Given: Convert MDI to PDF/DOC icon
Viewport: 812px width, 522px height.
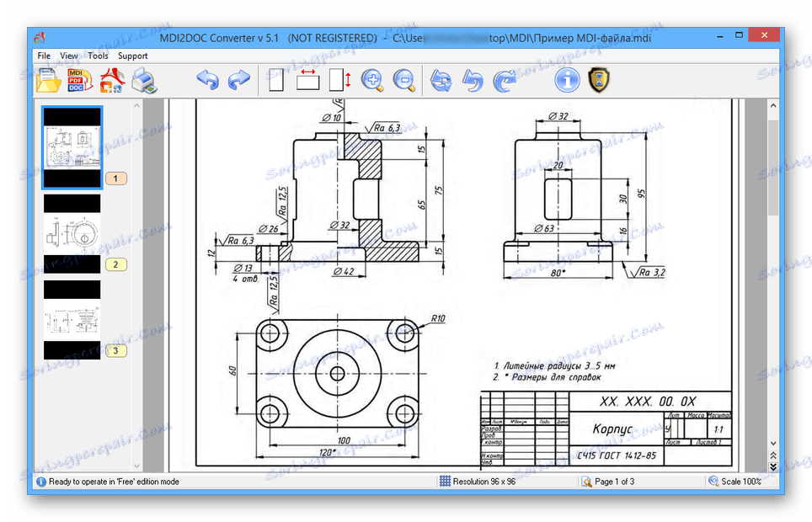Looking at the screenshot, I should click(x=80, y=80).
